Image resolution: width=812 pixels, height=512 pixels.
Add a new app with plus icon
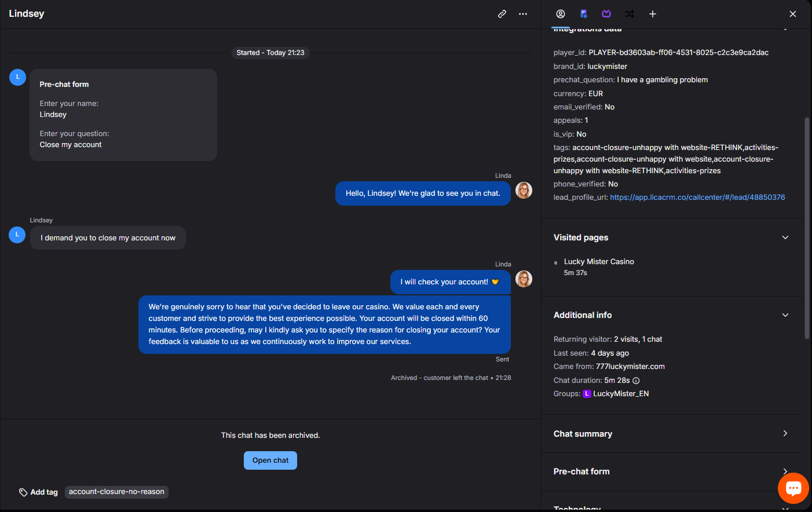pyautogui.click(x=653, y=14)
